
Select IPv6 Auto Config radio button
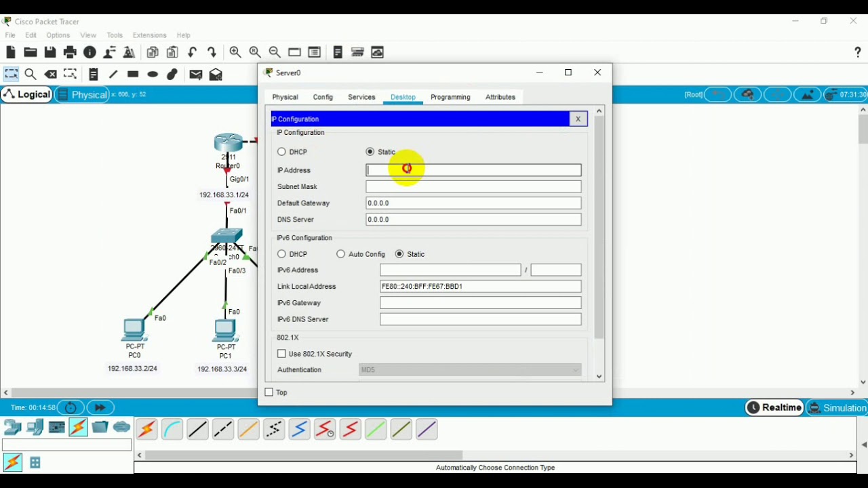click(340, 254)
